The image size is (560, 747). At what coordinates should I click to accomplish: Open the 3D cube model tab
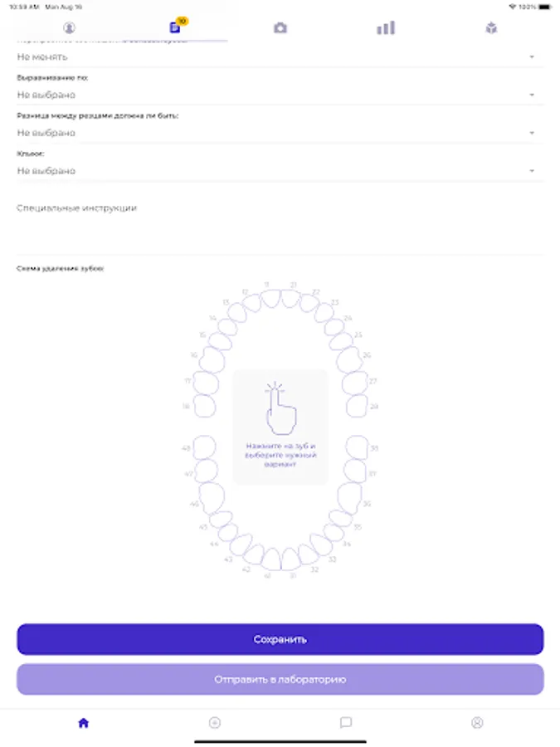coord(491,27)
